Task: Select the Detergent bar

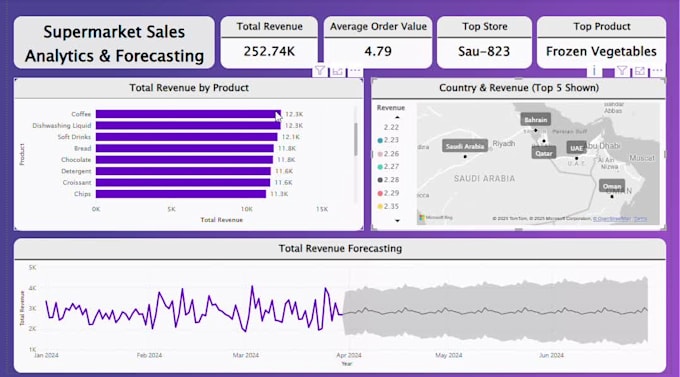Action: pyautogui.click(x=183, y=171)
